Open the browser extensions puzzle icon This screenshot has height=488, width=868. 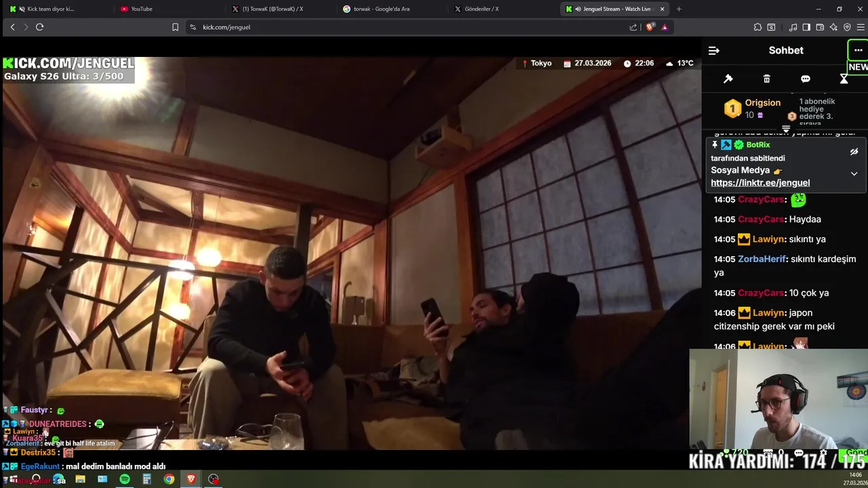click(757, 27)
